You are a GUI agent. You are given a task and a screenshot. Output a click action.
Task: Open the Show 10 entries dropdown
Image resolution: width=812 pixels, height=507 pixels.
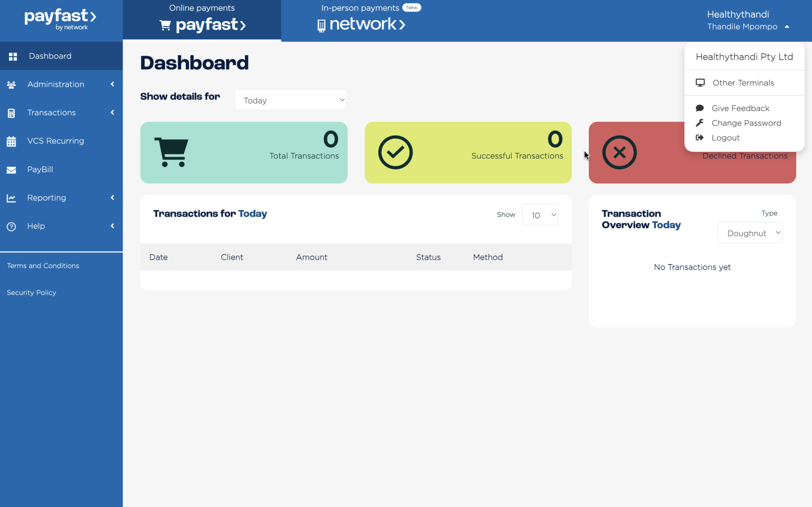(x=540, y=215)
